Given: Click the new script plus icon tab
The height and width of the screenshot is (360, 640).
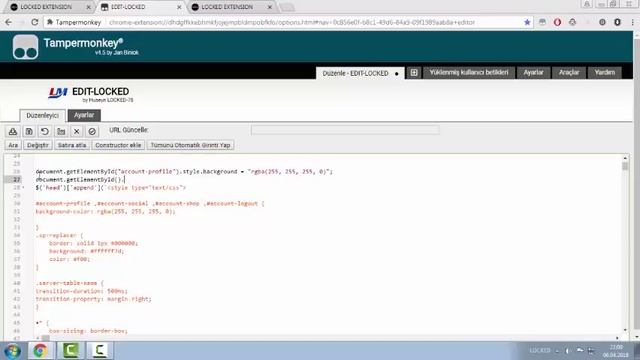Looking at the screenshot, I should (x=414, y=73).
